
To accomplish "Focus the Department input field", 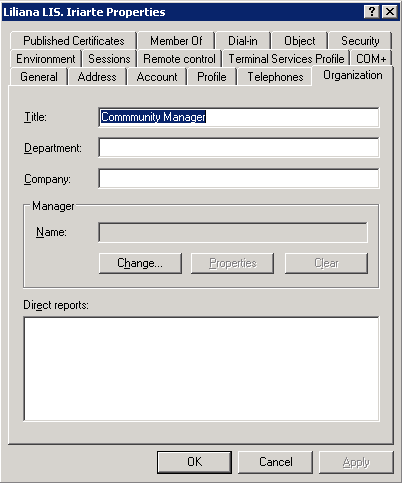I will point(239,147).
